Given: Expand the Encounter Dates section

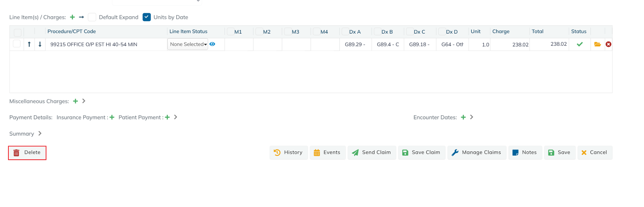Looking at the screenshot, I should point(471,117).
